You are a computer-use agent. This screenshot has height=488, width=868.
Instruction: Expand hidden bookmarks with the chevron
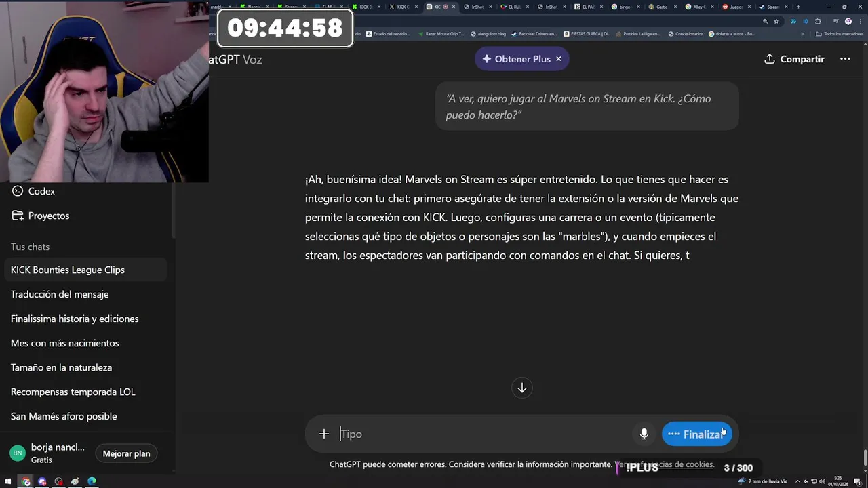(x=802, y=34)
